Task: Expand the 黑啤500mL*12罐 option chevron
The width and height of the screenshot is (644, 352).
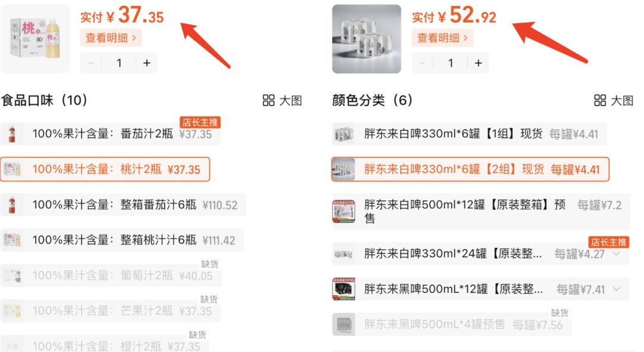Action: click(x=616, y=289)
